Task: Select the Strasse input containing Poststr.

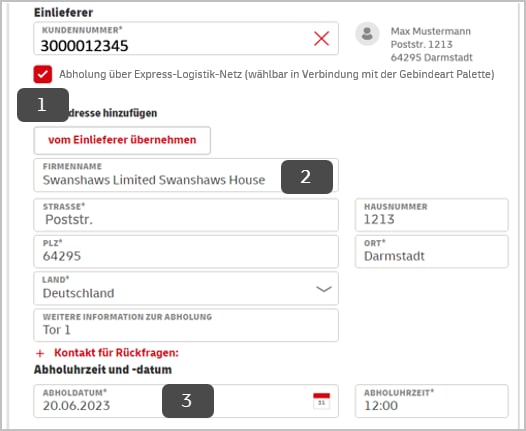Action: (x=186, y=215)
